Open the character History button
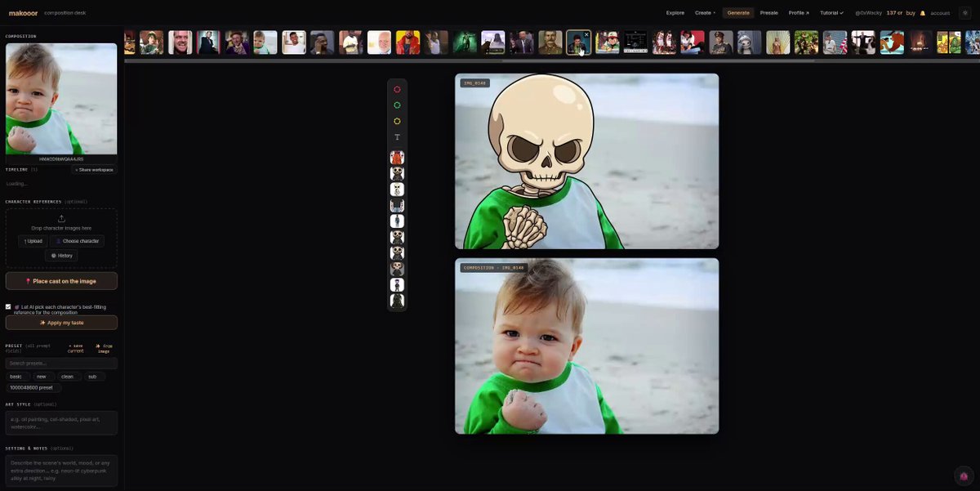Viewport: 980px width, 491px height. [61, 256]
